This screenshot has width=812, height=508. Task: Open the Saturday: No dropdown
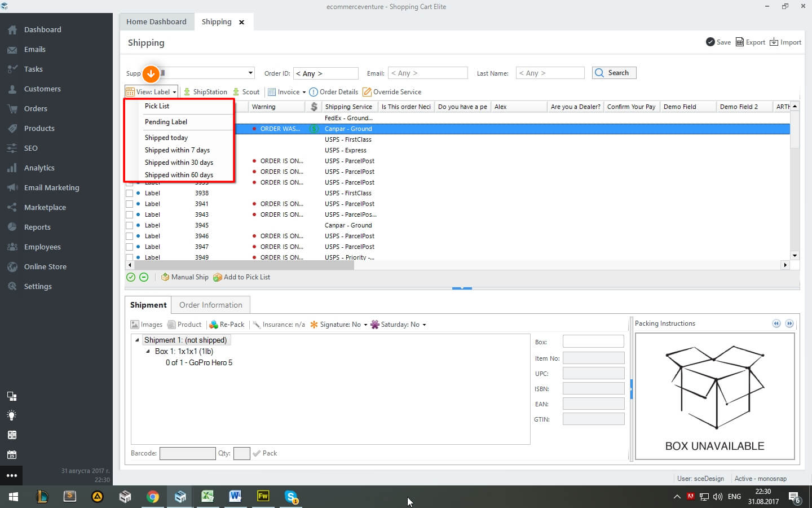pos(398,325)
